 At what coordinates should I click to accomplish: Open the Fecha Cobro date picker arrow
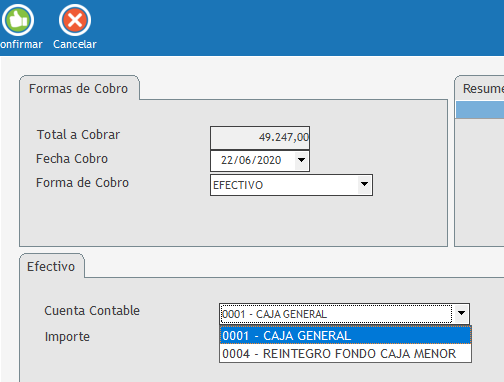(301, 160)
